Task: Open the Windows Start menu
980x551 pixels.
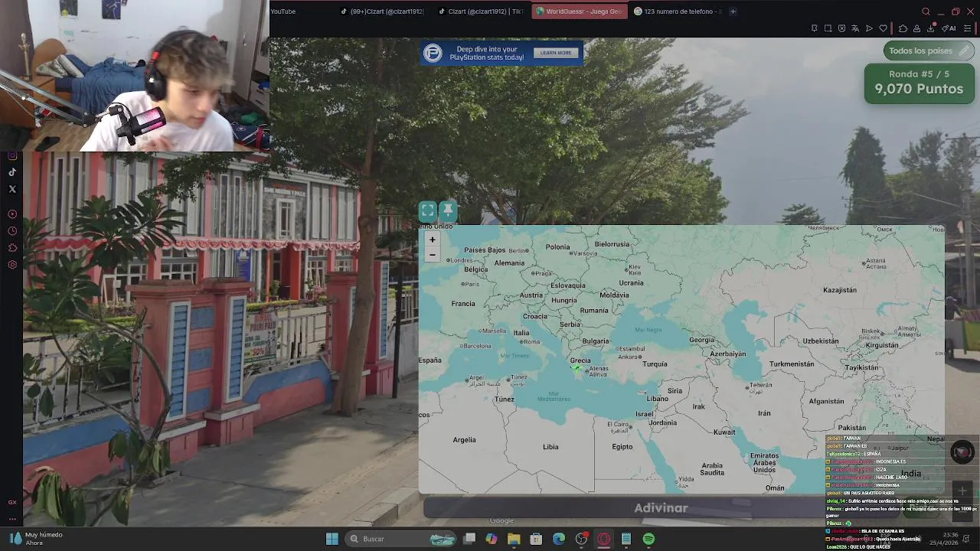Action: (332, 539)
